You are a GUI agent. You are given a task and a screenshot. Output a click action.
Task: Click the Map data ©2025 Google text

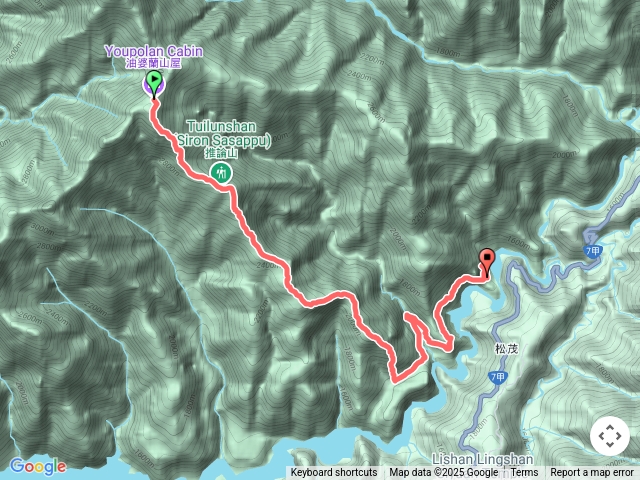click(x=444, y=473)
